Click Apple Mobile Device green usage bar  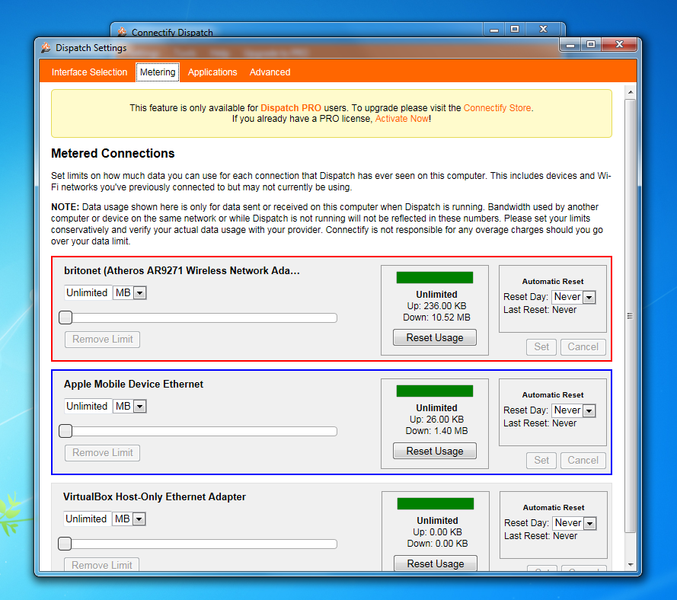coord(435,391)
